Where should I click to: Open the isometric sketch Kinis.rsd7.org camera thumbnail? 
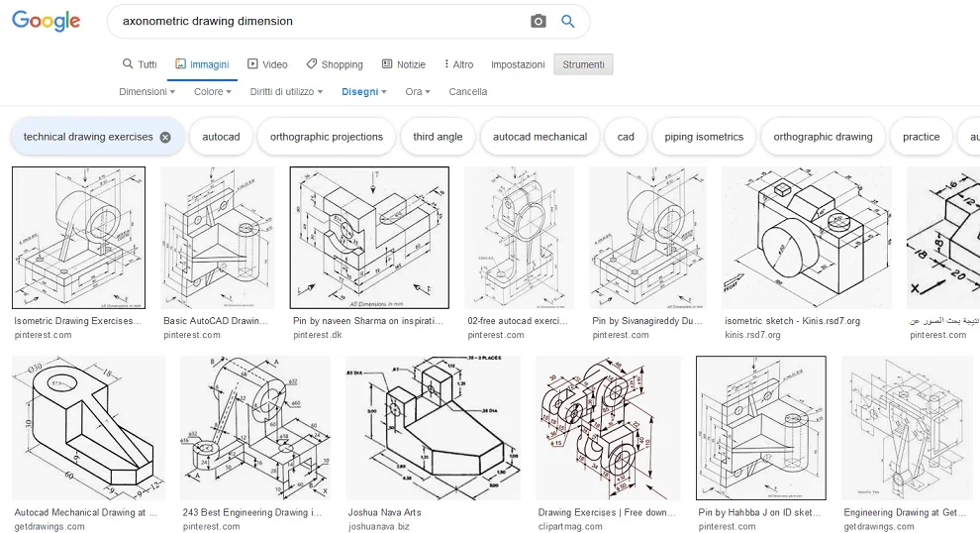point(806,238)
